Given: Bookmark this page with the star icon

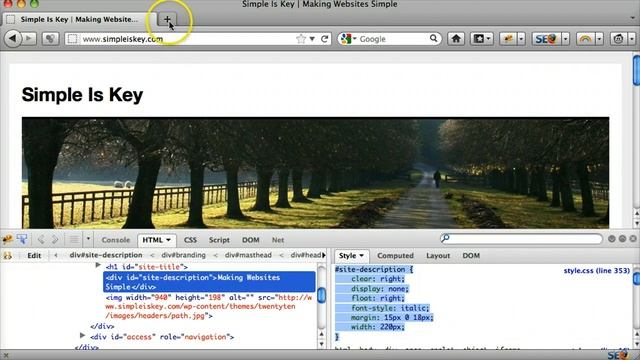Looking at the screenshot, I should [x=301, y=39].
